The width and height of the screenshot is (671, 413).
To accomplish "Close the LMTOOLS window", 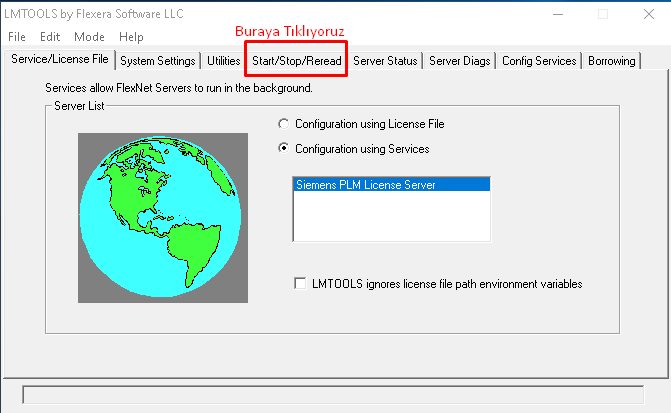I will point(649,14).
